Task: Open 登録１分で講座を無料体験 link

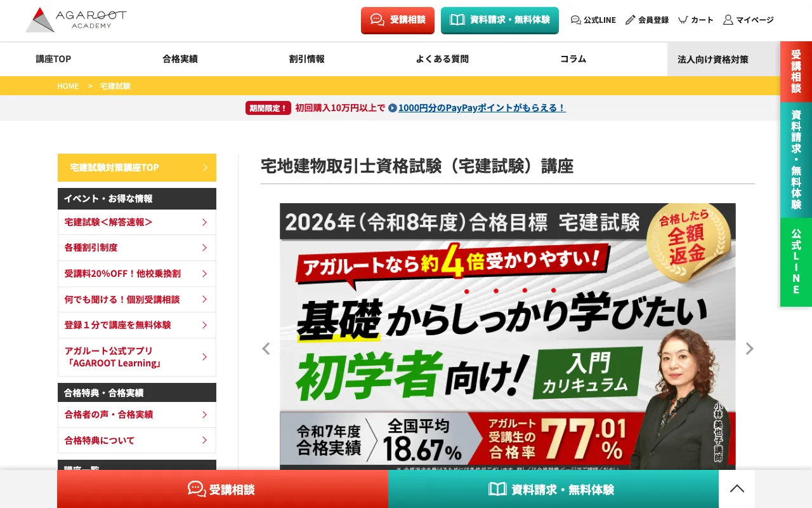Action: click(137, 325)
